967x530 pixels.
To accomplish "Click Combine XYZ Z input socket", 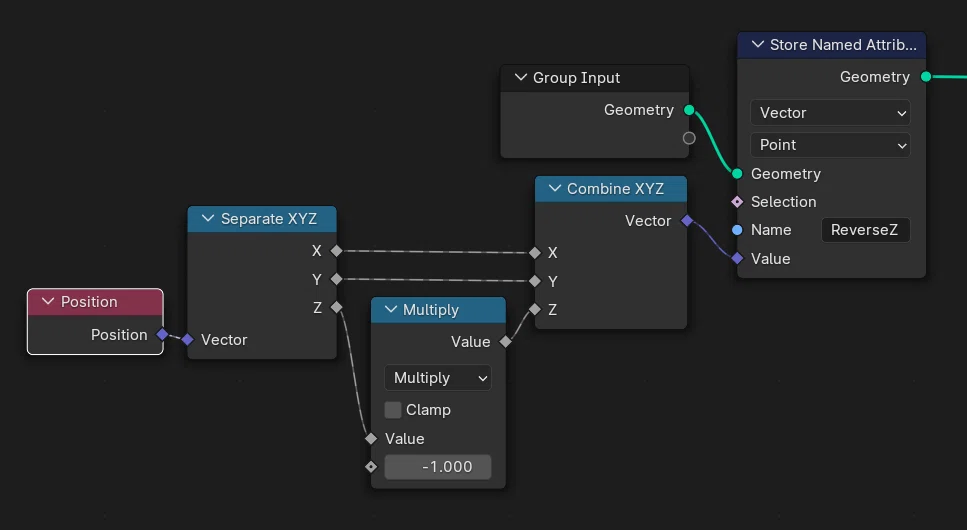I will 535,309.
